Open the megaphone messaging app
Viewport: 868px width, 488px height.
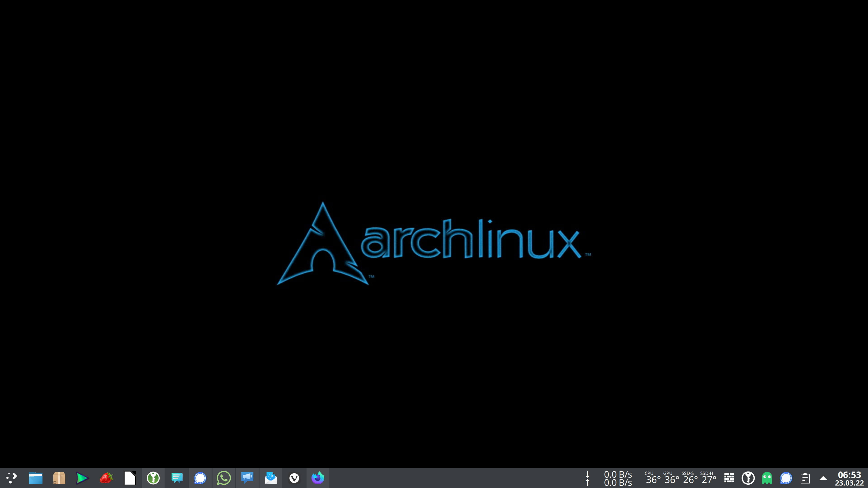point(247,478)
